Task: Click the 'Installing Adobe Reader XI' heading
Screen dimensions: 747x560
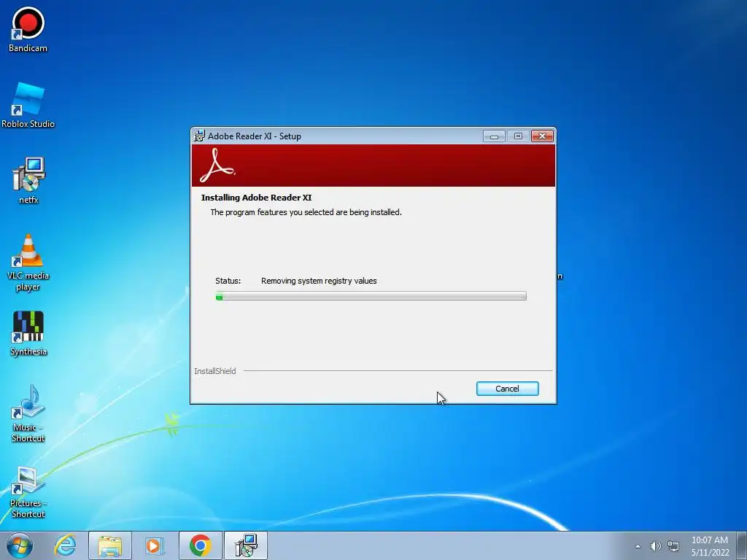Action: (x=256, y=198)
